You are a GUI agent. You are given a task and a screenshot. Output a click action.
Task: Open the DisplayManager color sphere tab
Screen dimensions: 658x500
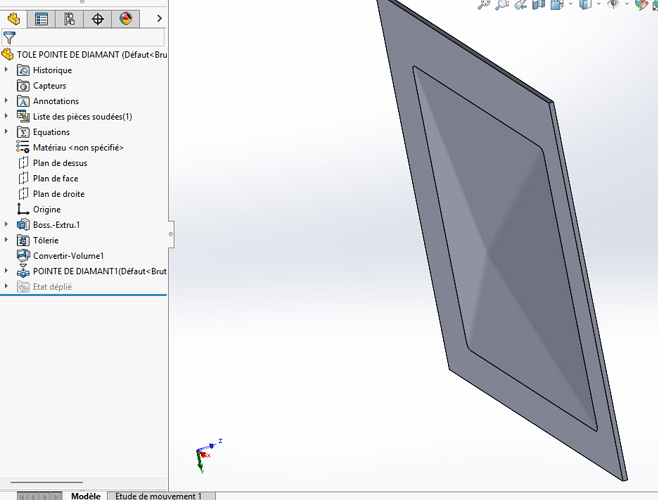pos(125,18)
